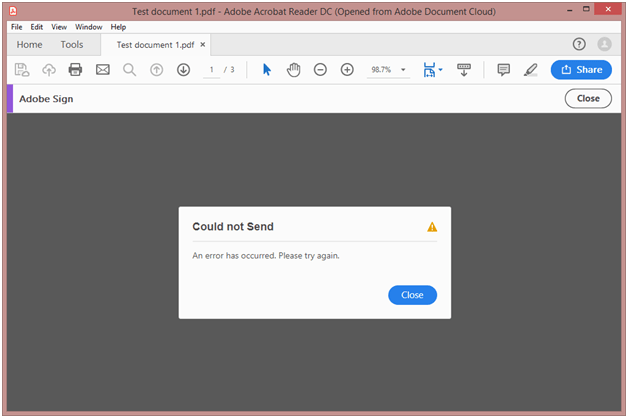The height and width of the screenshot is (418, 628).
Task: Open the Edit menu
Action: (x=36, y=27)
